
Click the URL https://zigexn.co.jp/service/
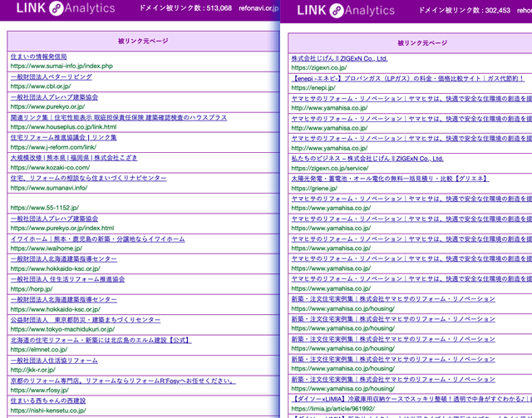point(329,168)
